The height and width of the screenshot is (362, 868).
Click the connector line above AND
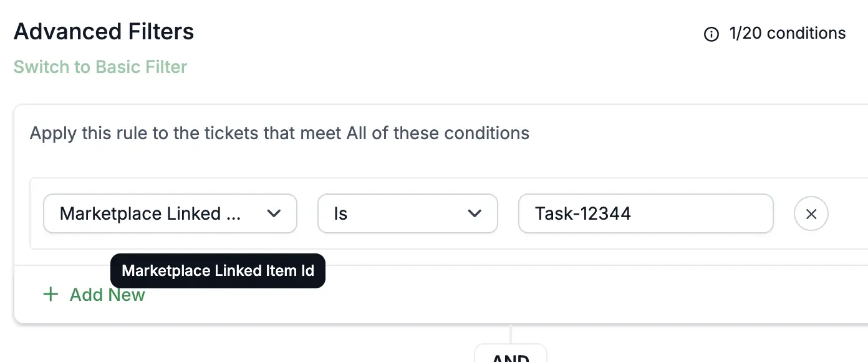point(511,334)
